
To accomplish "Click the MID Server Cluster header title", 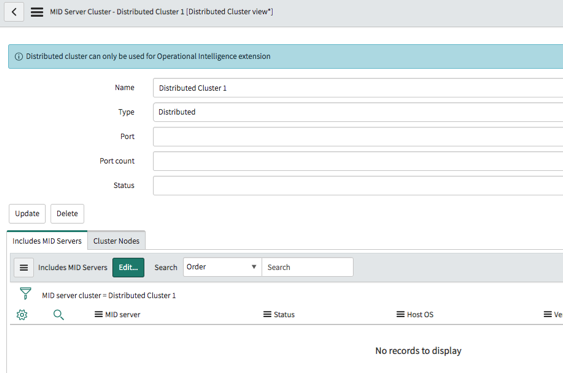I will point(161,12).
